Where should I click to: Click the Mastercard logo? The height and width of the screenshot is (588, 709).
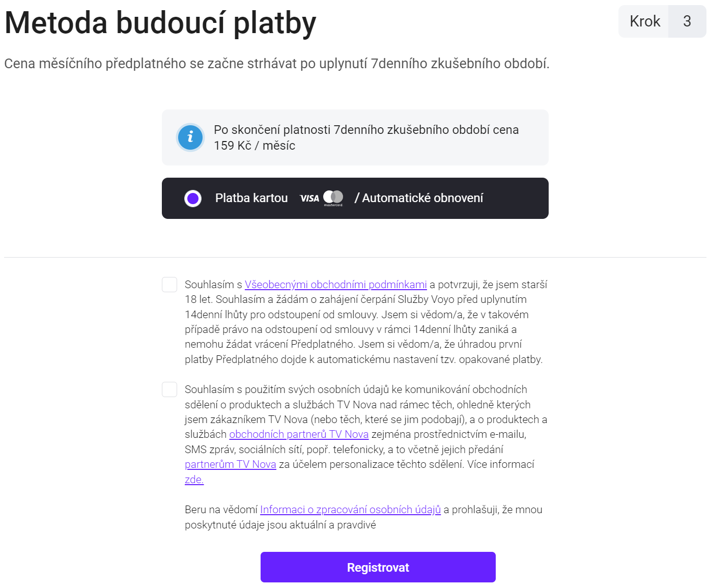coord(333,198)
